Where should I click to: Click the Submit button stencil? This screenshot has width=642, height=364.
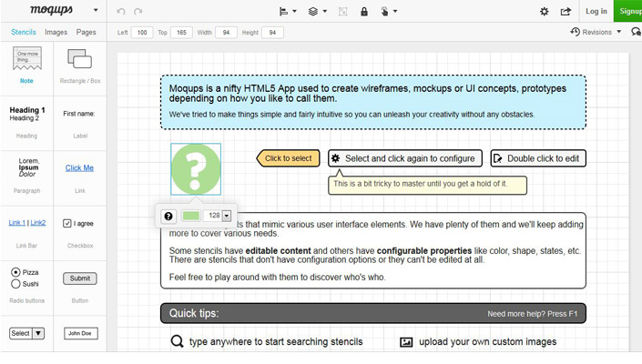tap(80, 278)
